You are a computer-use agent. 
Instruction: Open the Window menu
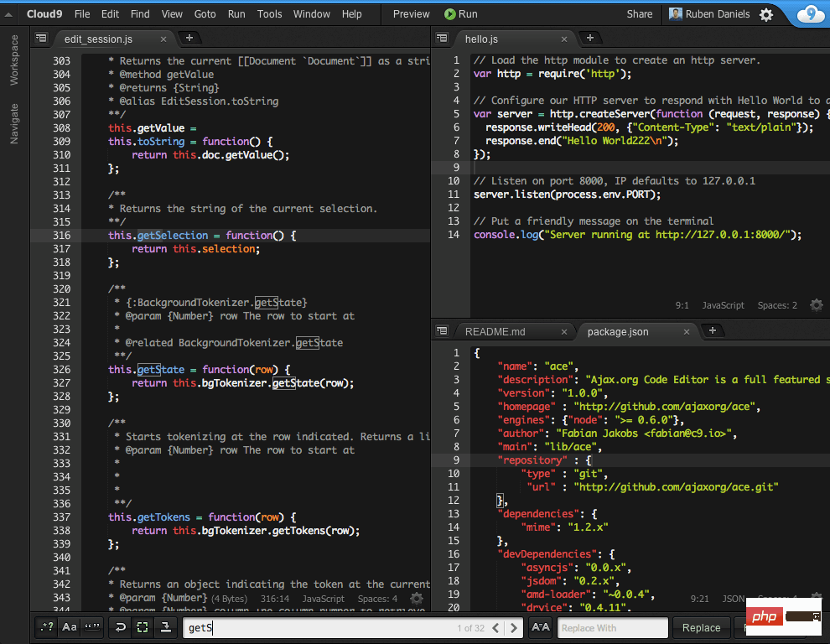coord(312,14)
